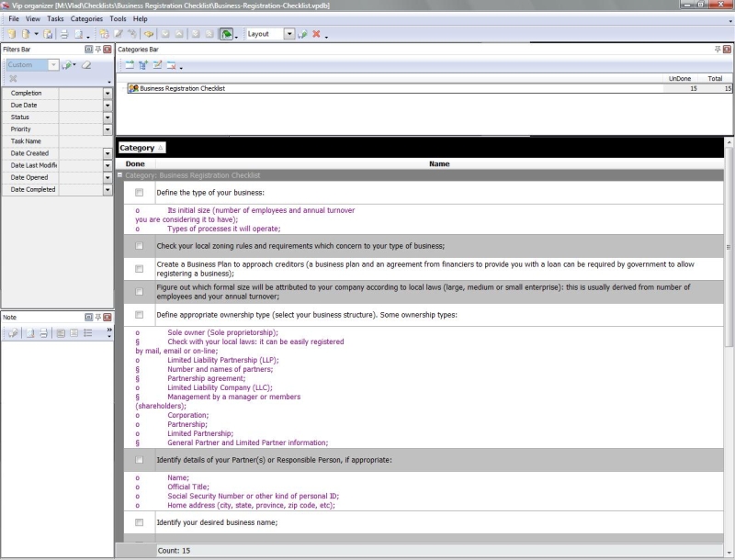This screenshot has height=560, width=735.
Task: Open the Tasks menu
Action: pyautogui.click(x=55, y=18)
